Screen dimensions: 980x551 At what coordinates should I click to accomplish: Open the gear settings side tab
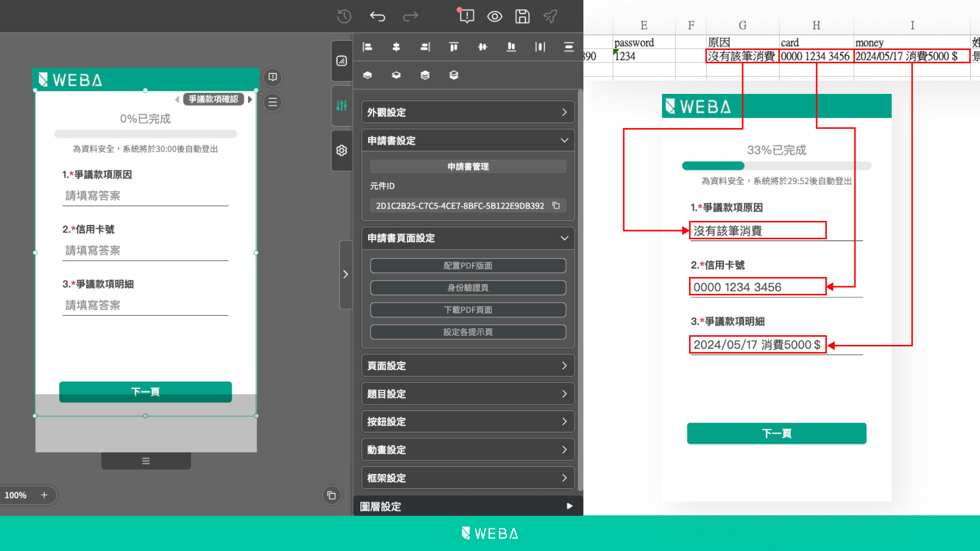click(341, 151)
